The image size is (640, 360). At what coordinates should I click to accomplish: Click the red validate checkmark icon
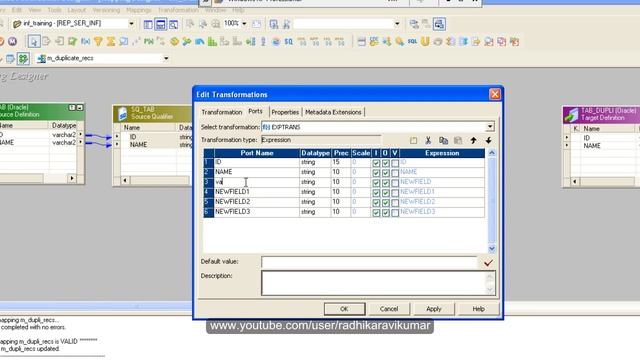click(488, 263)
